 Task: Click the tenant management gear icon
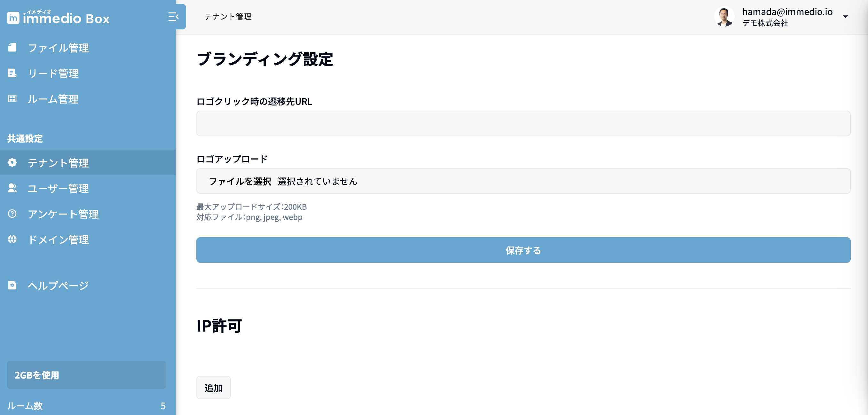pos(12,163)
